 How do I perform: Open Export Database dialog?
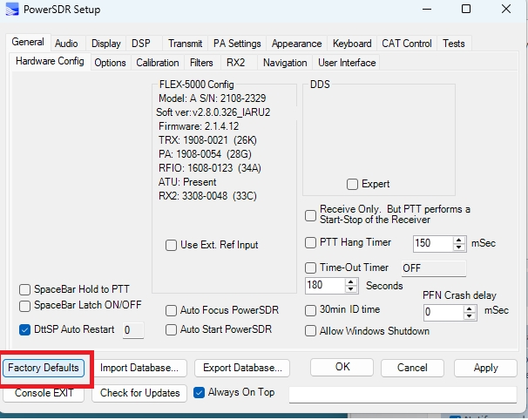(242, 368)
